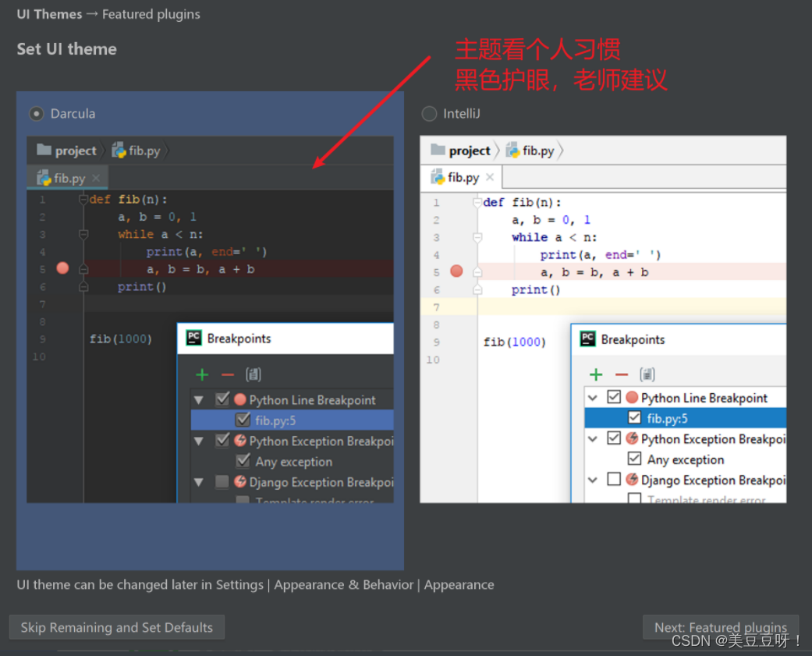The height and width of the screenshot is (656, 812).
Task: Click the PyCharm Breakpoints icon in IntelliJ preview
Action: click(x=588, y=339)
